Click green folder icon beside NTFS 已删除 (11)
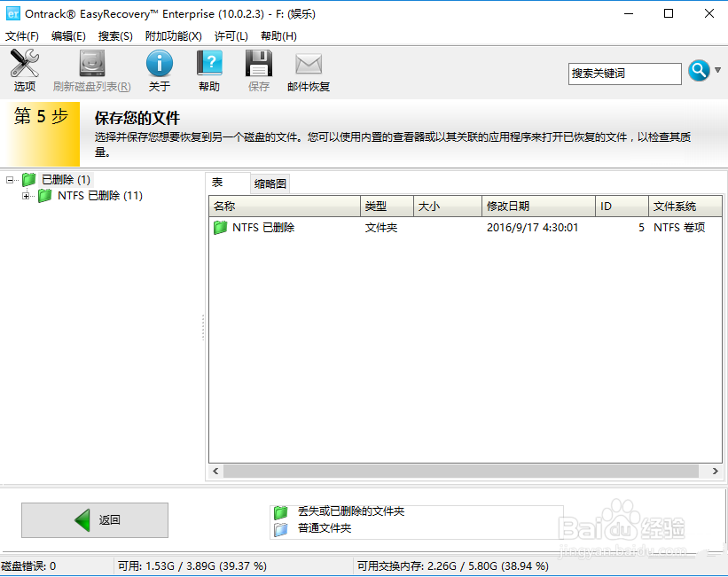The height and width of the screenshot is (577, 728). [45, 195]
